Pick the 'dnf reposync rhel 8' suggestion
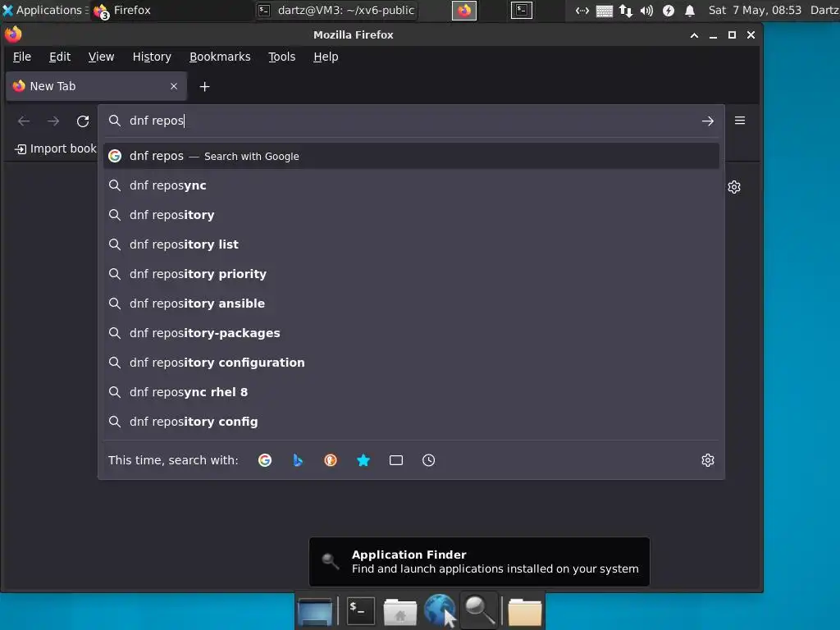 click(411, 391)
